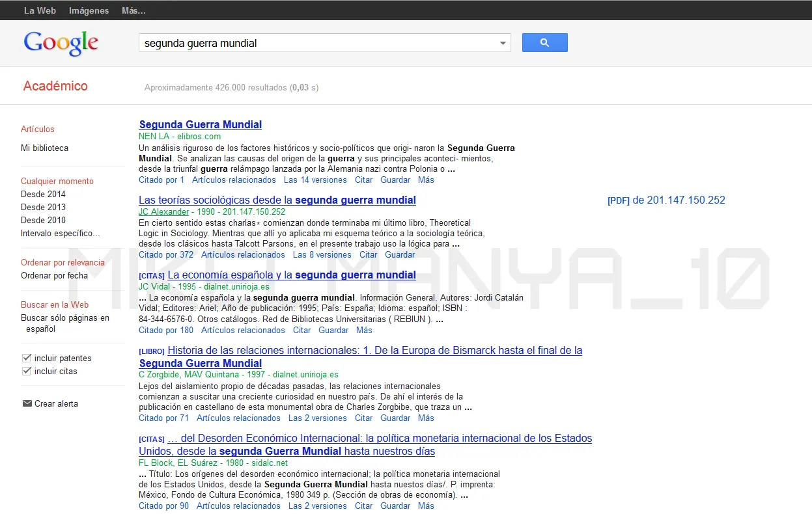This screenshot has width=812, height=514.
Task: Filter results "Desde 2010"
Action: (x=43, y=220)
